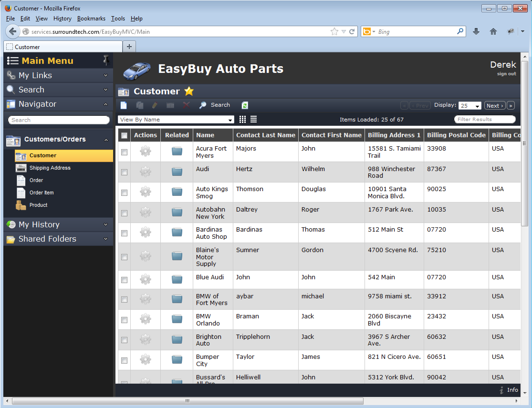Open the Tools menu

[x=118, y=19]
